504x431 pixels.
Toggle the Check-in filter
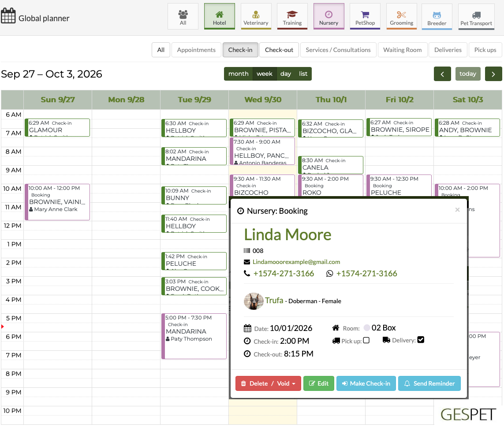coord(240,50)
